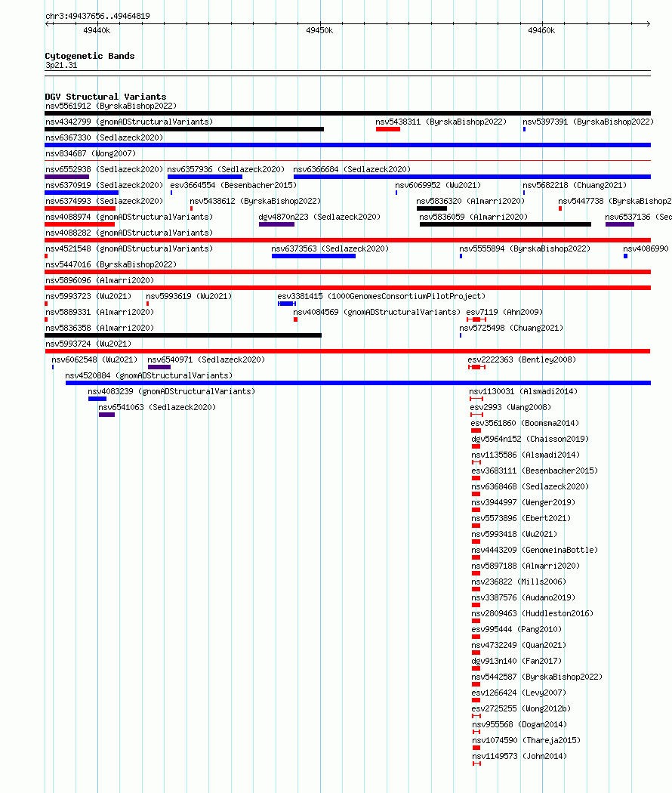This screenshot has width=672, height=793.
Task: Click esv1266424 (Levy2007) label
Action: [519, 693]
